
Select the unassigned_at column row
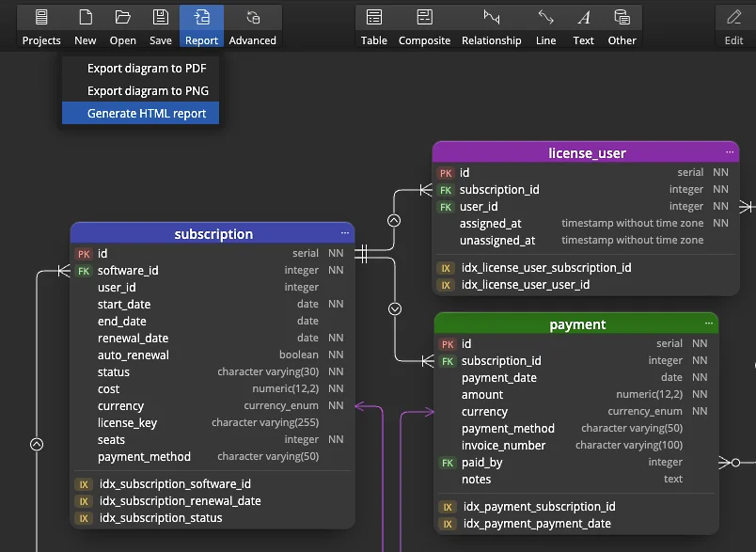586,240
